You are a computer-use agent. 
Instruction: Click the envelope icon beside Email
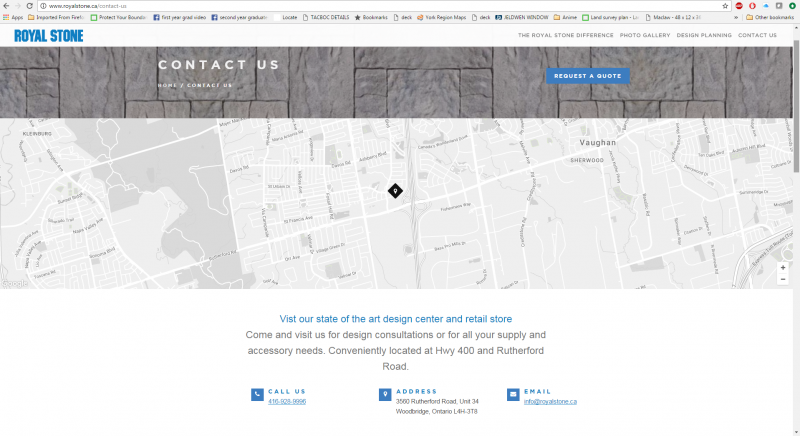(x=513, y=395)
